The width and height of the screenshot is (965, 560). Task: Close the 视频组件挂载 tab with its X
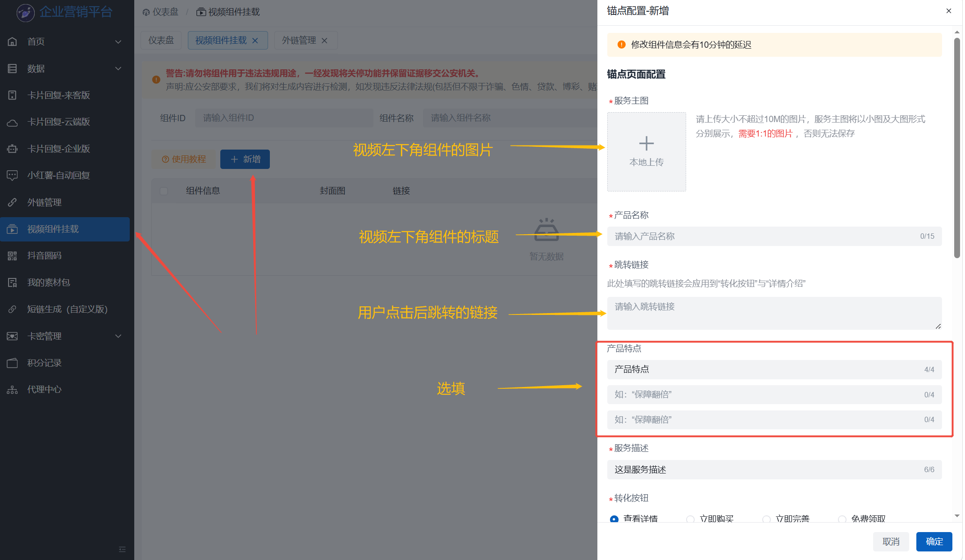255,41
